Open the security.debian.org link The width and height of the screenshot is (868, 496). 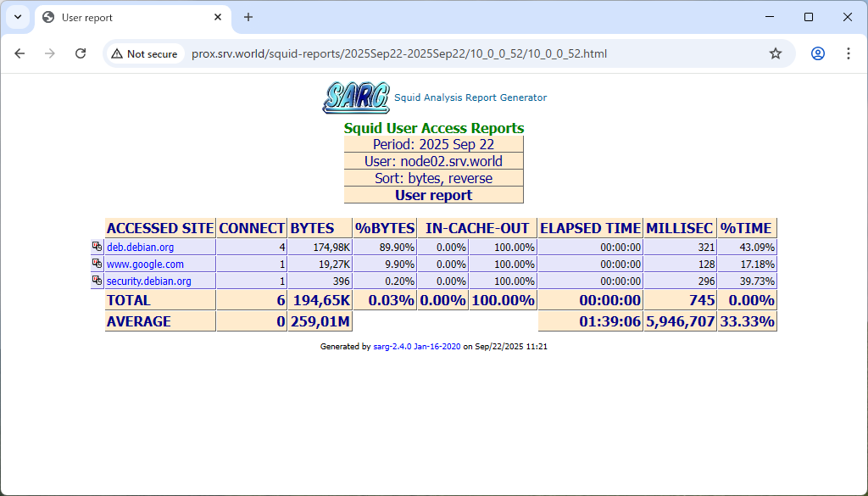pos(148,281)
